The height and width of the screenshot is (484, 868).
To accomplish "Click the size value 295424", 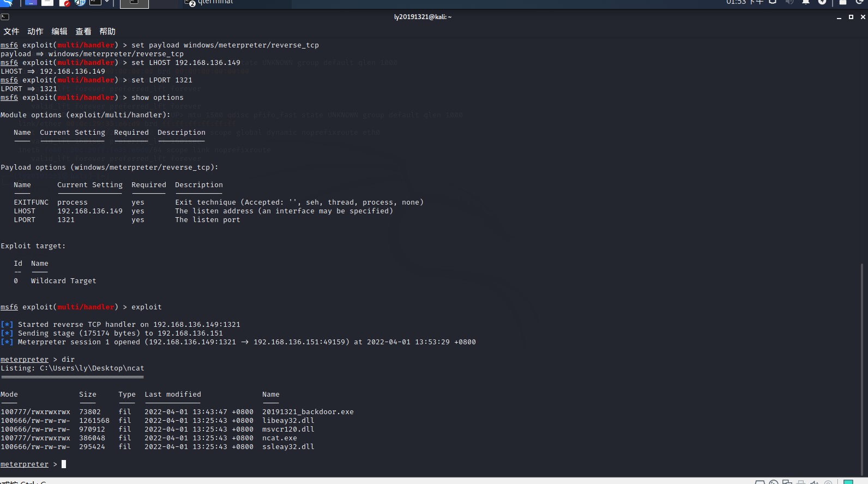I will (x=92, y=447).
